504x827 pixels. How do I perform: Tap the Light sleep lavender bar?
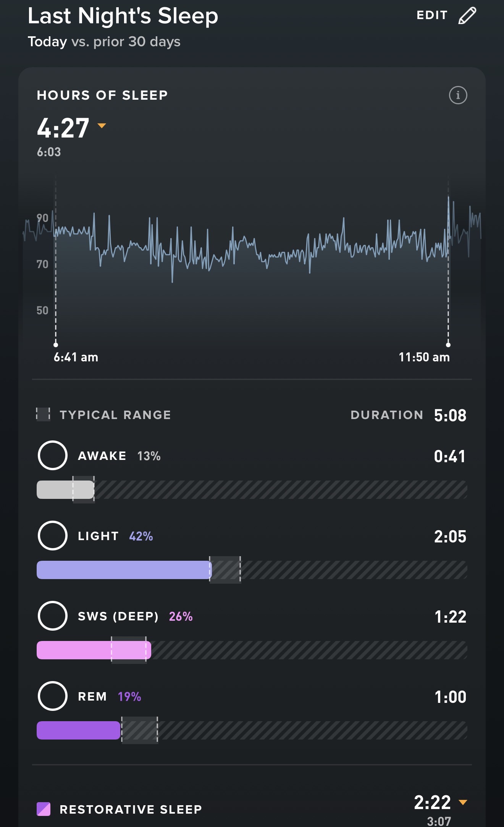point(124,570)
